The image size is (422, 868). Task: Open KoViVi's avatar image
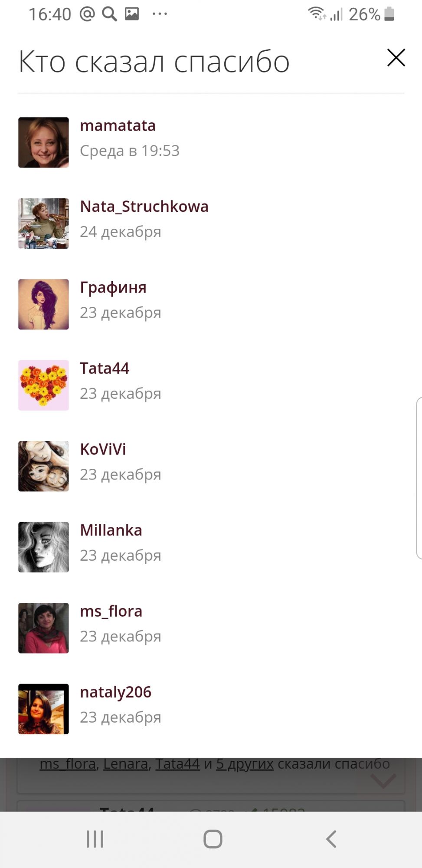[x=43, y=466]
